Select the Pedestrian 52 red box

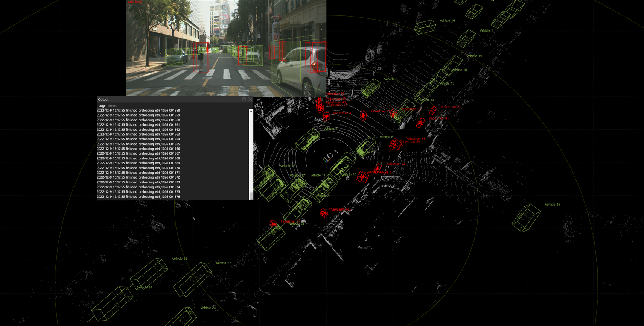(433, 110)
